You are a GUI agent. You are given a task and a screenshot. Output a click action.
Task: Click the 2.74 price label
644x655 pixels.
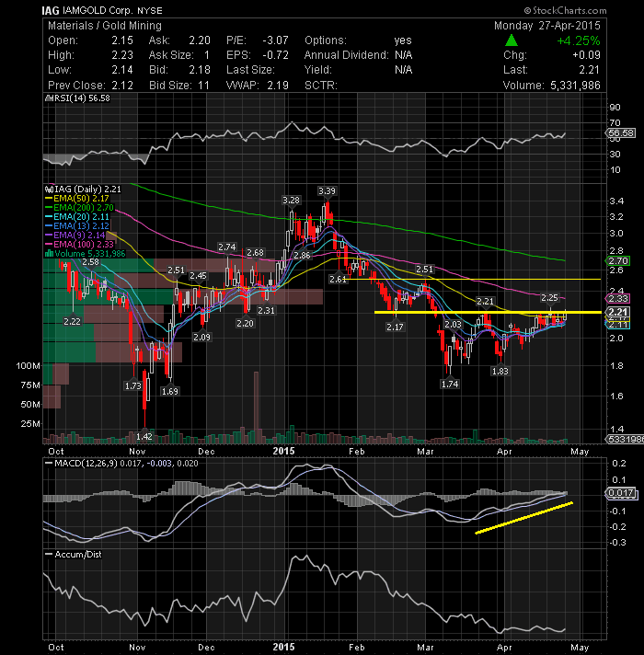pos(227,247)
